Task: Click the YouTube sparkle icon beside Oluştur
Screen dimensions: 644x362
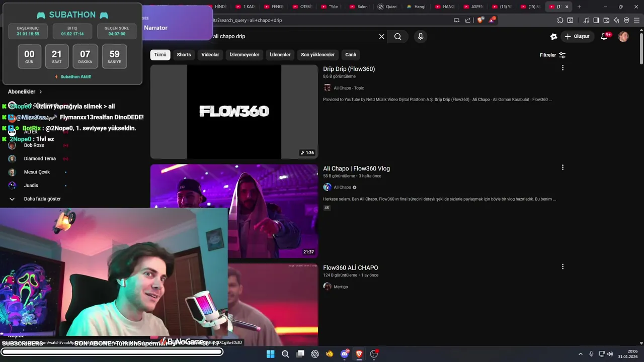Action: tap(553, 36)
